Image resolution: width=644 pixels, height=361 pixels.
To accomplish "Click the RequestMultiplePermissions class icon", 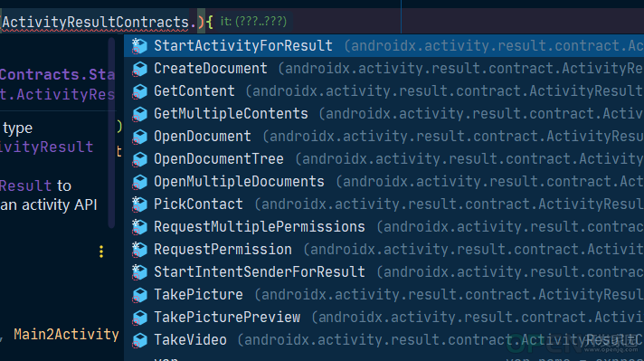I will pyautogui.click(x=139, y=226).
